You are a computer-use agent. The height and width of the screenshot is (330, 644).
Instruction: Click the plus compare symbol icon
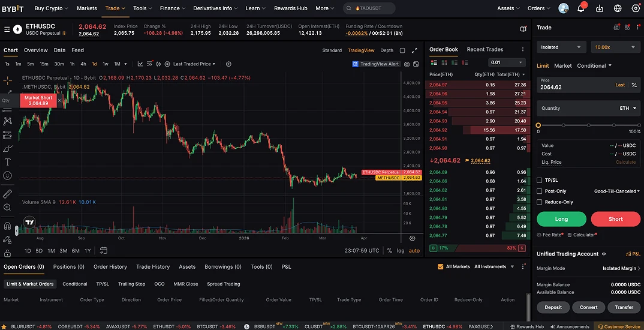point(229,64)
